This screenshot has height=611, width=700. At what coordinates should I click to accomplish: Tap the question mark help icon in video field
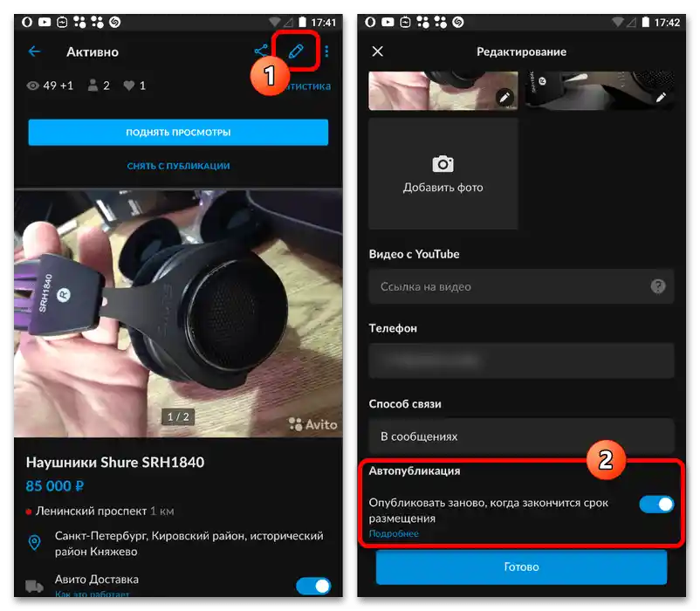pos(657,286)
